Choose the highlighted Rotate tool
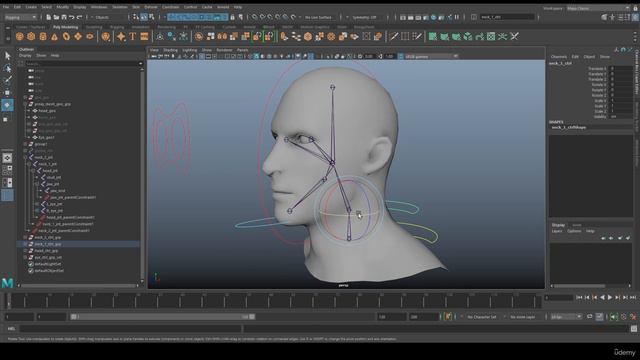The height and width of the screenshot is (360, 640). [7, 105]
